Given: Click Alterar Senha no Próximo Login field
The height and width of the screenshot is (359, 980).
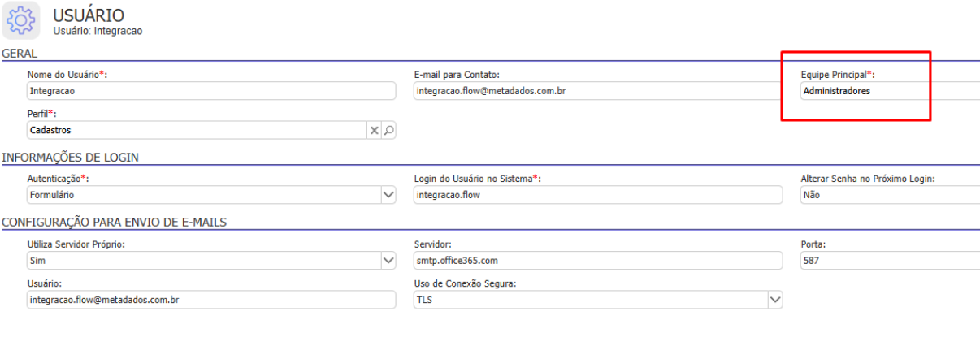Looking at the screenshot, I should click(x=890, y=195).
